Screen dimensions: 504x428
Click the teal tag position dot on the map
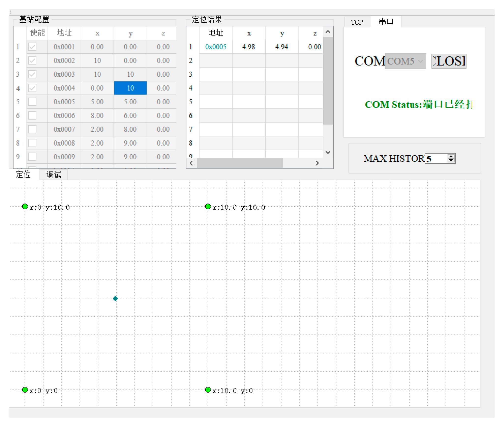point(115,298)
